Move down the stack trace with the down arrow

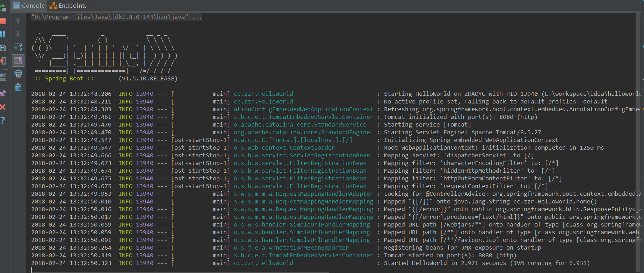tap(18, 34)
